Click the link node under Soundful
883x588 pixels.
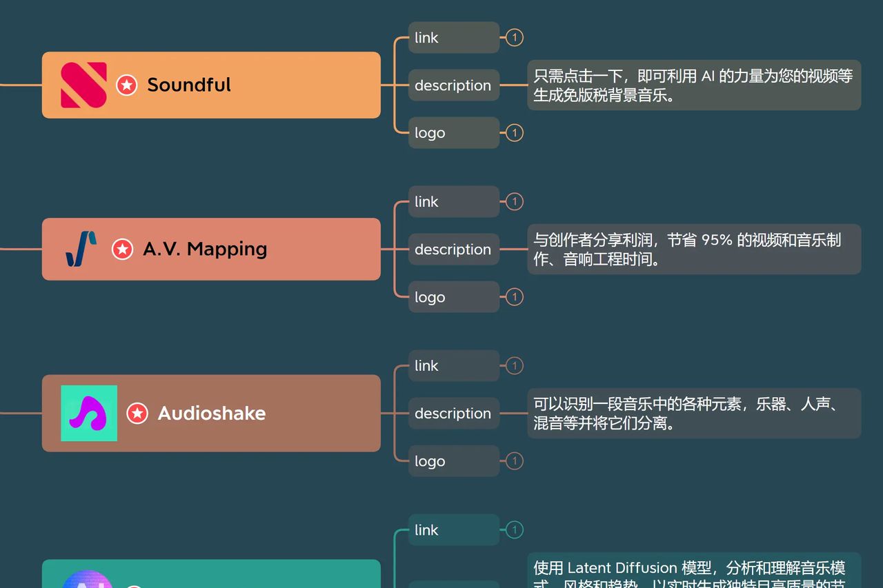coord(453,37)
